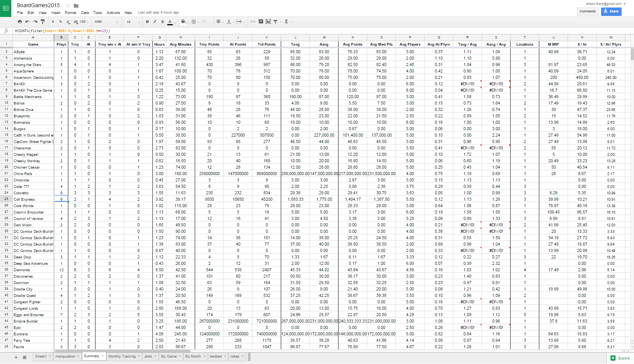
Task: Click the 'Avg Minutes' header cell
Action: (x=180, y=44)
